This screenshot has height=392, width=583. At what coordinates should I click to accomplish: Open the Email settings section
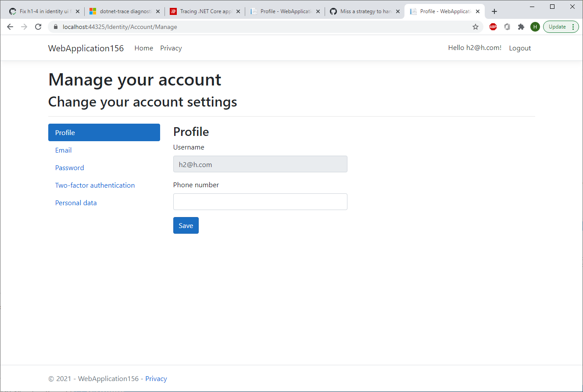104,150
